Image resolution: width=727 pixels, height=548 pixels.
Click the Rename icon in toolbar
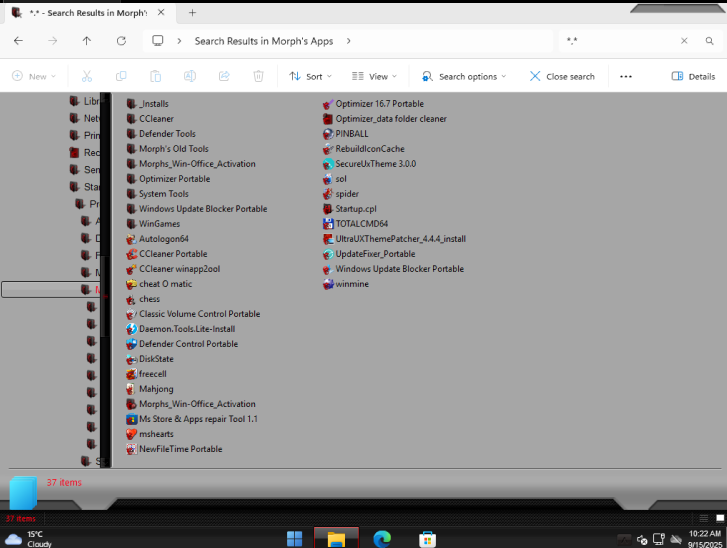coord(190,76)
